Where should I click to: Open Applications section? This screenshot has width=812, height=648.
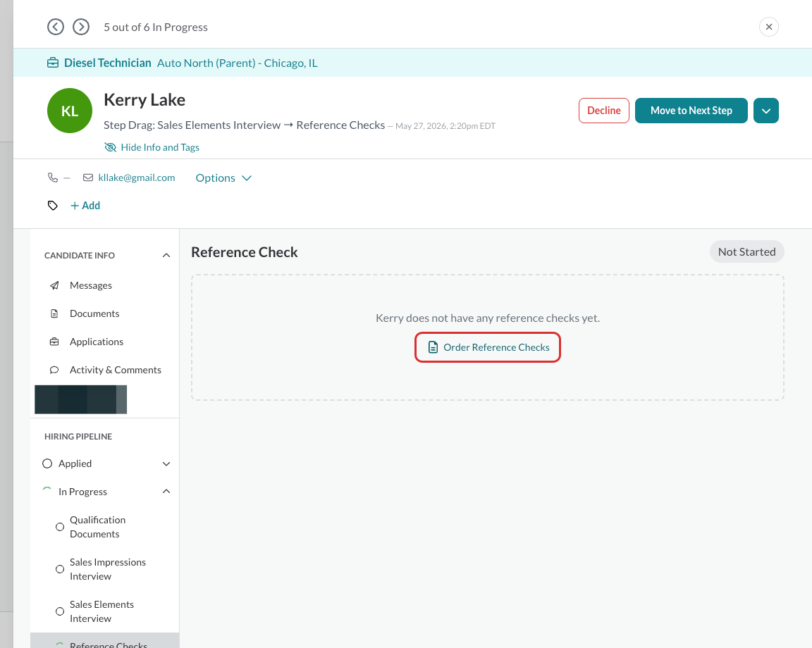(97, 342)
